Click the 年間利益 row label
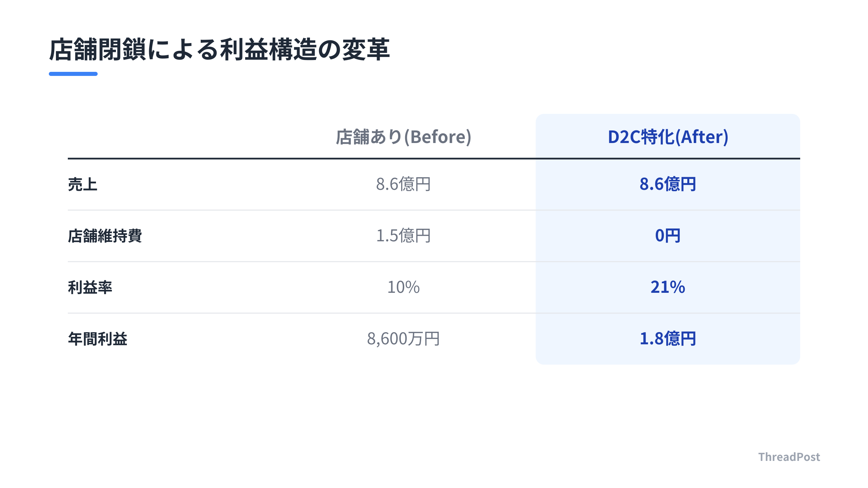Image resolution: width=868 pixels, height=488 pixels. (x=98, y=339)
